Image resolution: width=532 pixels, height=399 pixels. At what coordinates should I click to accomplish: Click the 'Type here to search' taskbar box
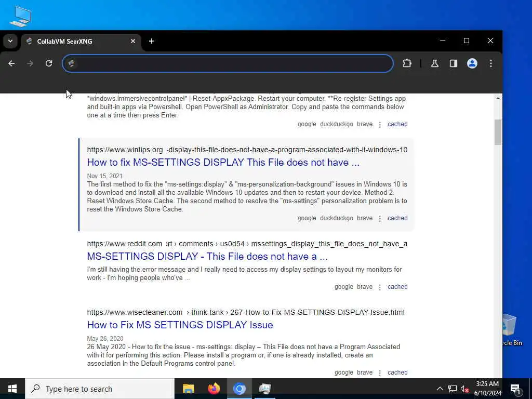pos(100,389)
